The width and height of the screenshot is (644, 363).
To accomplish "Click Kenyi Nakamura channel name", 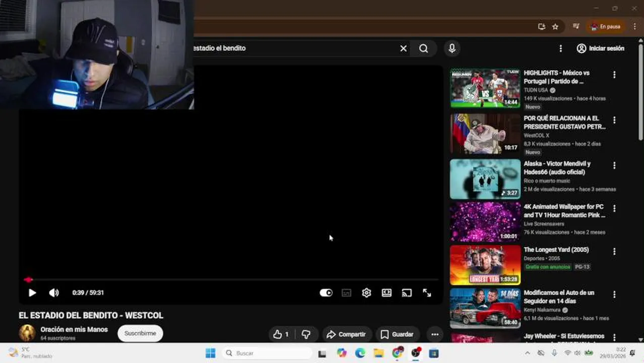I will 542,310.
